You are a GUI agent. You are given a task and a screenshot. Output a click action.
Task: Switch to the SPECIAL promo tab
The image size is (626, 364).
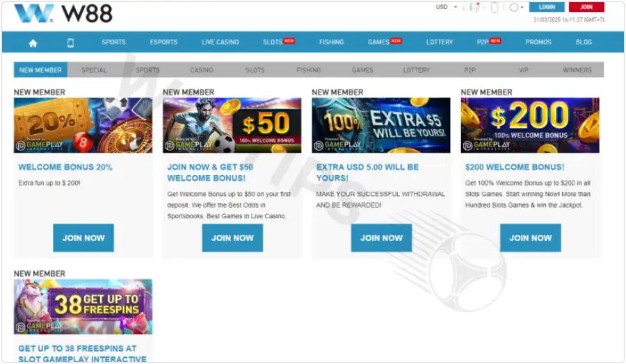tap(94, 69)
